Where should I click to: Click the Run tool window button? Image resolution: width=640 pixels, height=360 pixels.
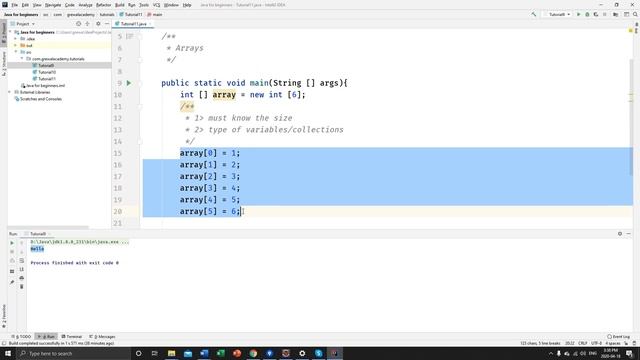pyautogui.click(x=46, y=337)
